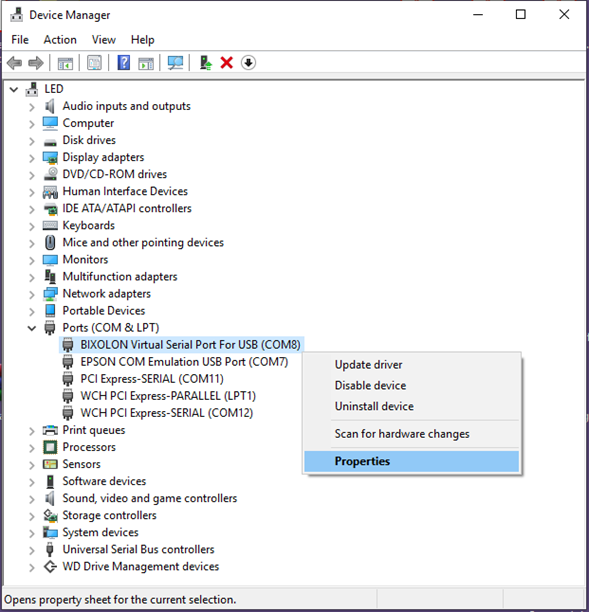Expand Universal Serial Bus controllers

tap(32, 550)
